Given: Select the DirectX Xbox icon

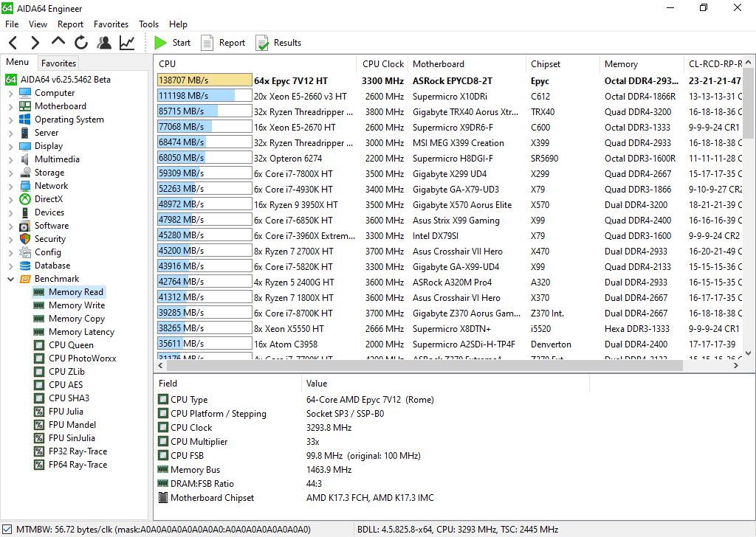Looking at the screenshot, I should [25, 199].
